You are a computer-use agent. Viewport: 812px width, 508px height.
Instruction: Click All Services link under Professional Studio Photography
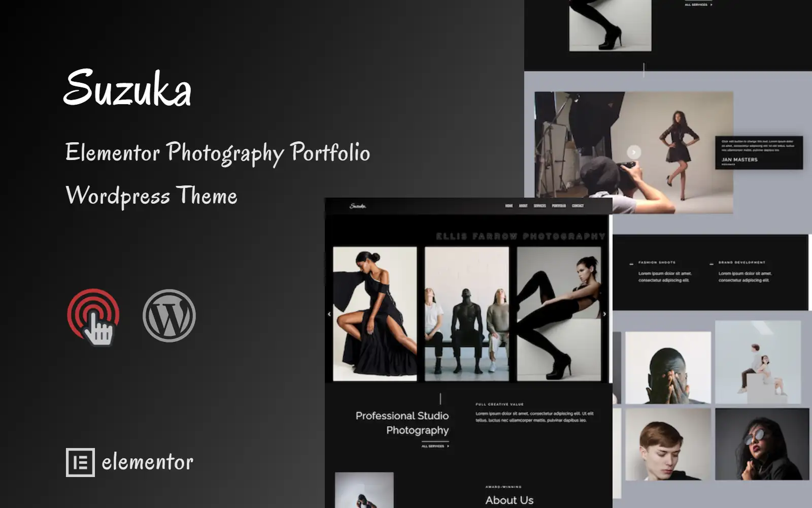(x=435, y=446)
